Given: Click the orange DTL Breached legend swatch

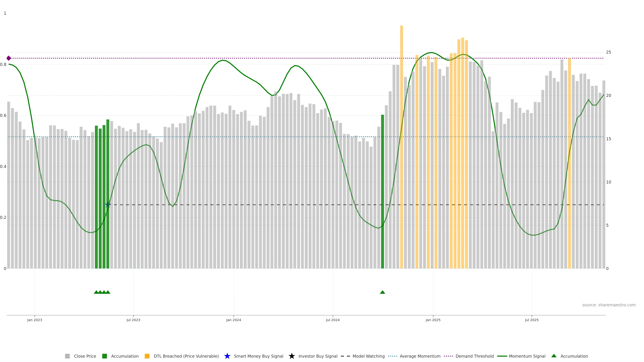Looking at the screenshot, I should pyautogui.click(x=147, y=356).
